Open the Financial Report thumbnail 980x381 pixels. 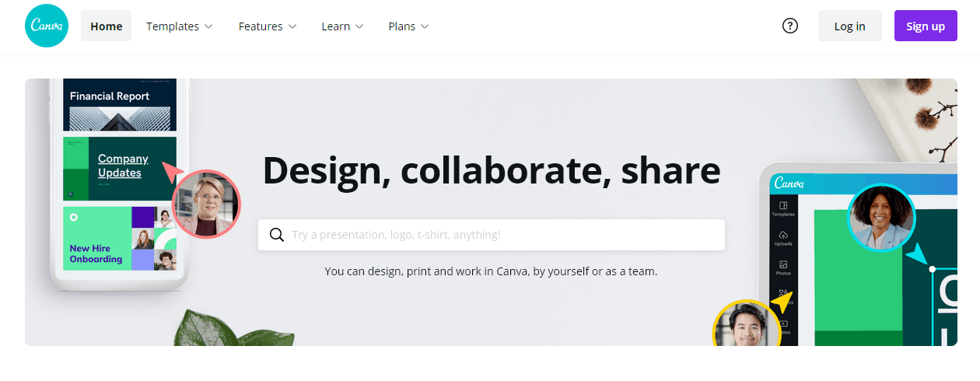click(120, 104)
